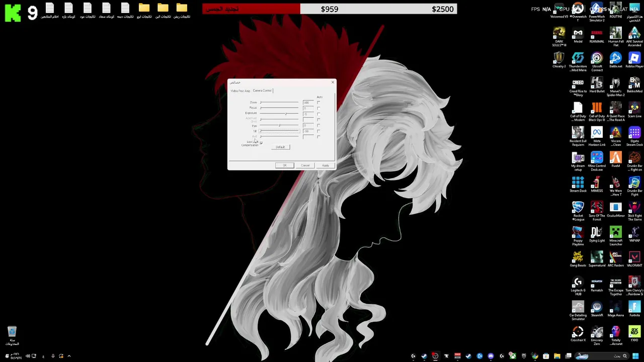
Task: Launch ARK Survival Ascended shortcut
Action: tap(634, 36)
